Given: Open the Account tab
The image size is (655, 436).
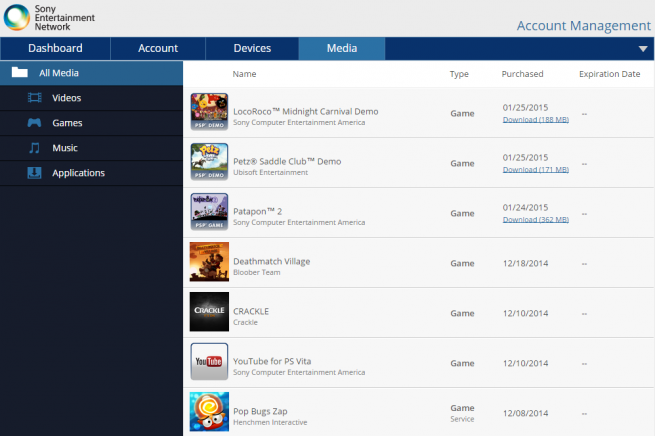Looking at the screenshot, I should point(158,48).
